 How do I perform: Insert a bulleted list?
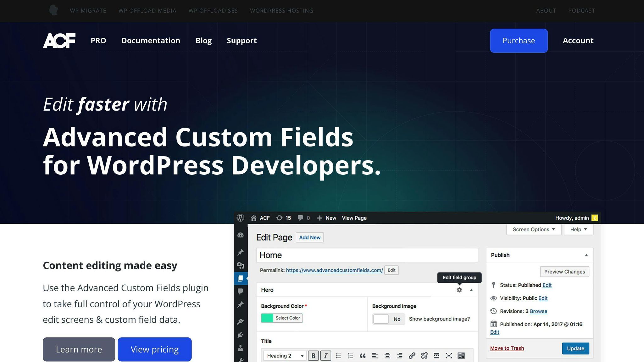coord(338,356)
